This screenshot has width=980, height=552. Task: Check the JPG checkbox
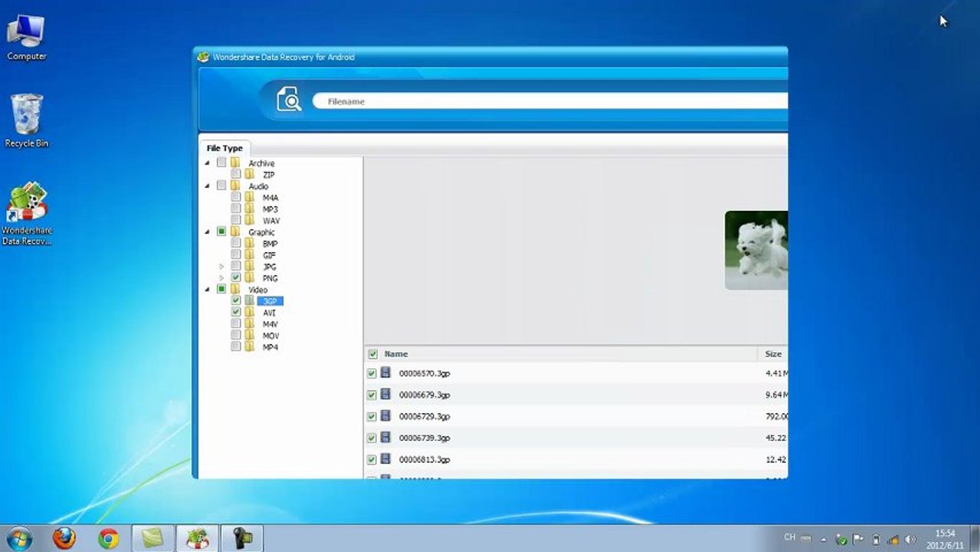coord(236,266)
